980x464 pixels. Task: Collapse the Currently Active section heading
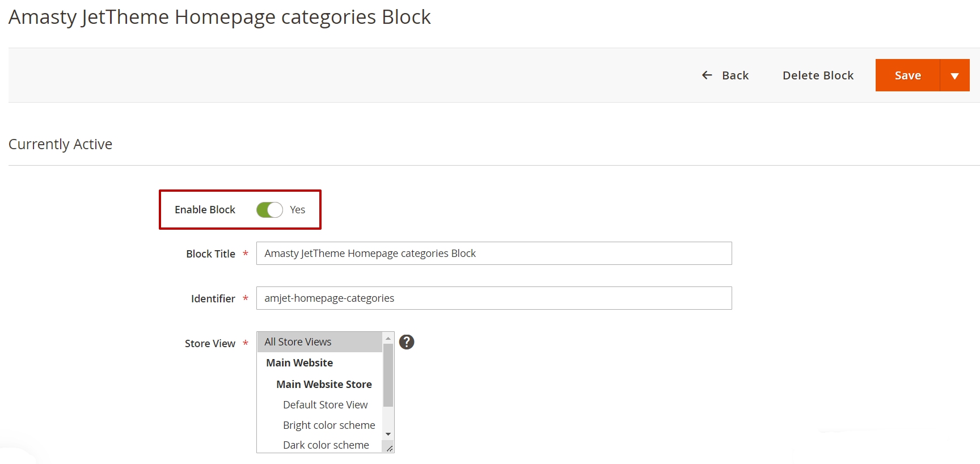(x=60, y=144)
